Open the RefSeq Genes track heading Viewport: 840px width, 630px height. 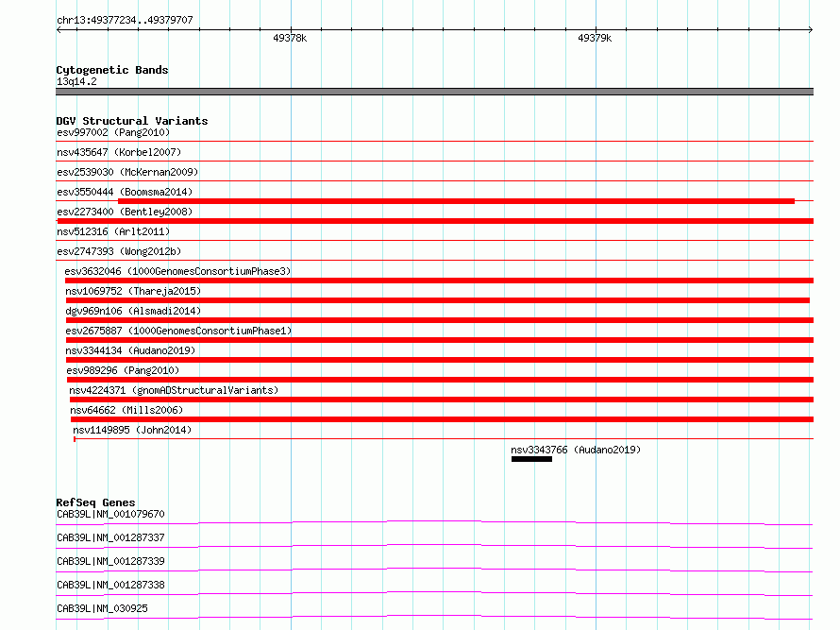(95, 502)
